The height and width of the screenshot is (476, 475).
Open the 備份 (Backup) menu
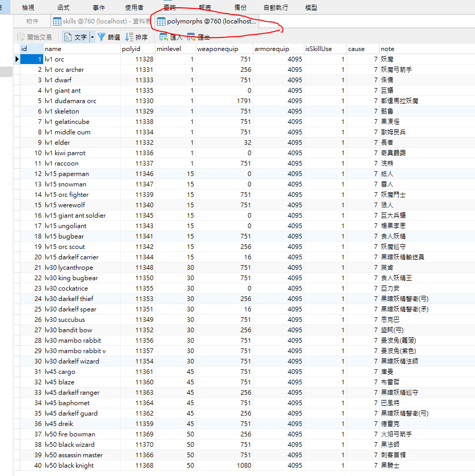(x=240, y=7)
